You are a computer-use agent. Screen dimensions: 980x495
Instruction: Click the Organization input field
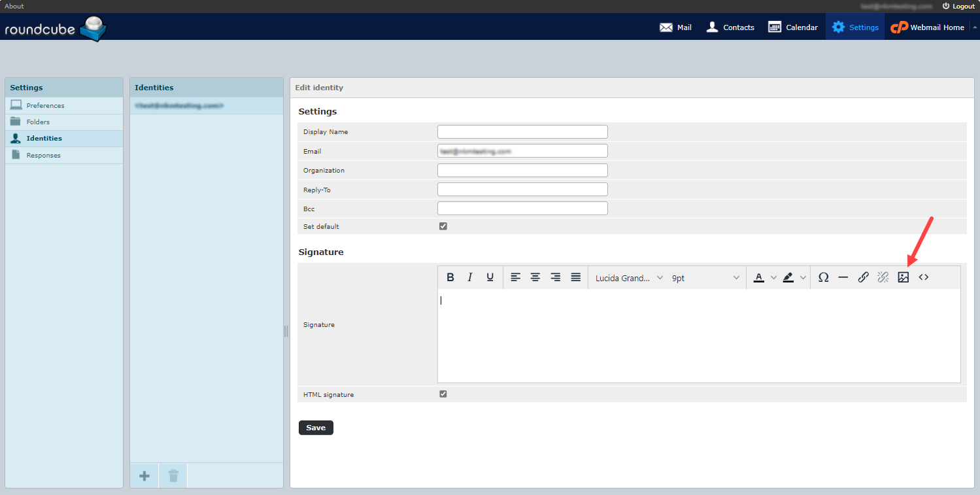click(x=522, y=170)
